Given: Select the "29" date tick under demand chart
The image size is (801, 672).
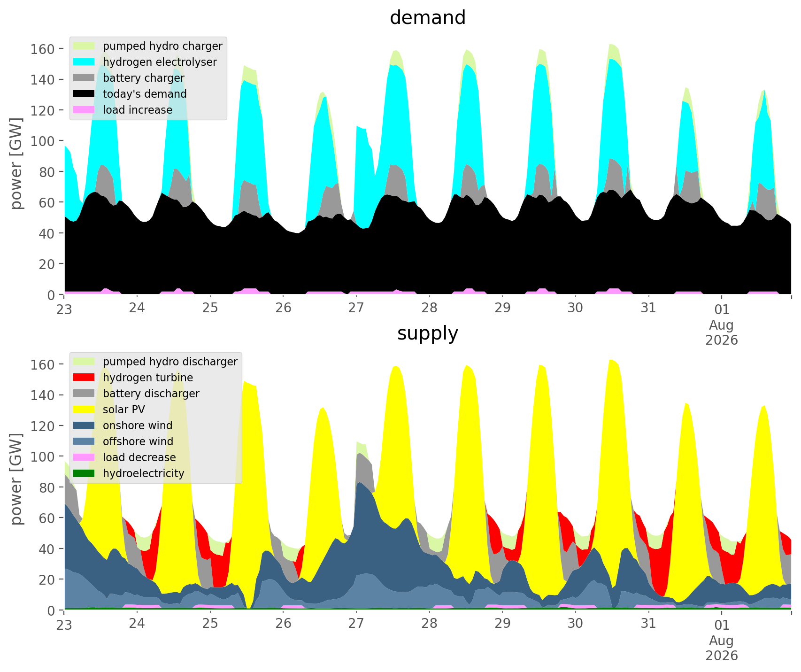Looking at the screenshot, I should 502,308.
